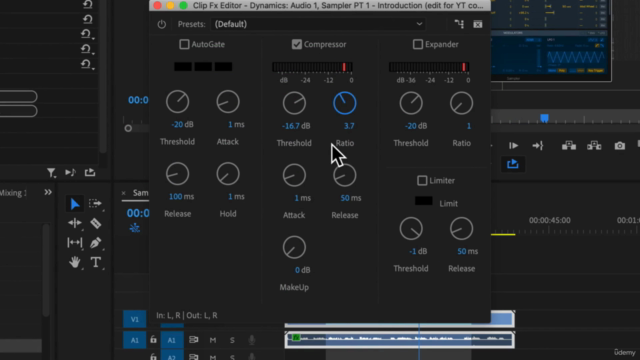
Task: Click the AutoGate Attack knob
Action: [228, 102]
